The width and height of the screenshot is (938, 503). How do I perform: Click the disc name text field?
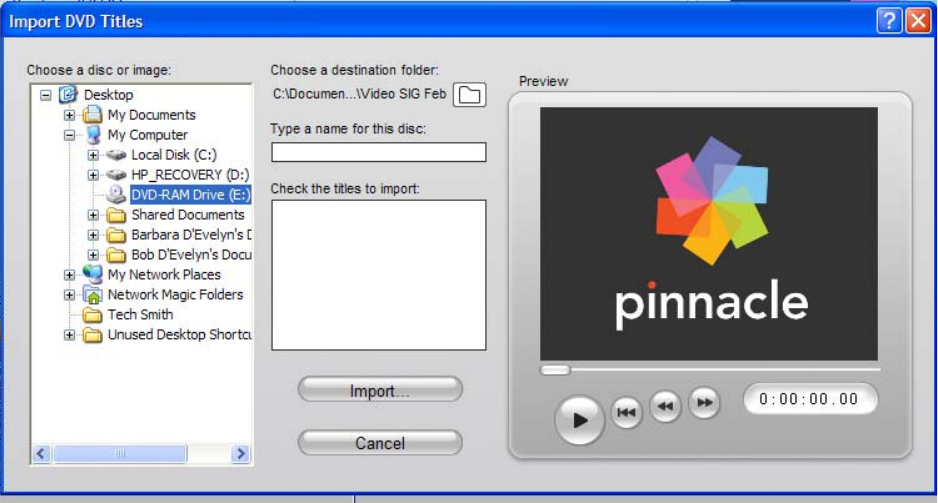[x=379, y=152]
